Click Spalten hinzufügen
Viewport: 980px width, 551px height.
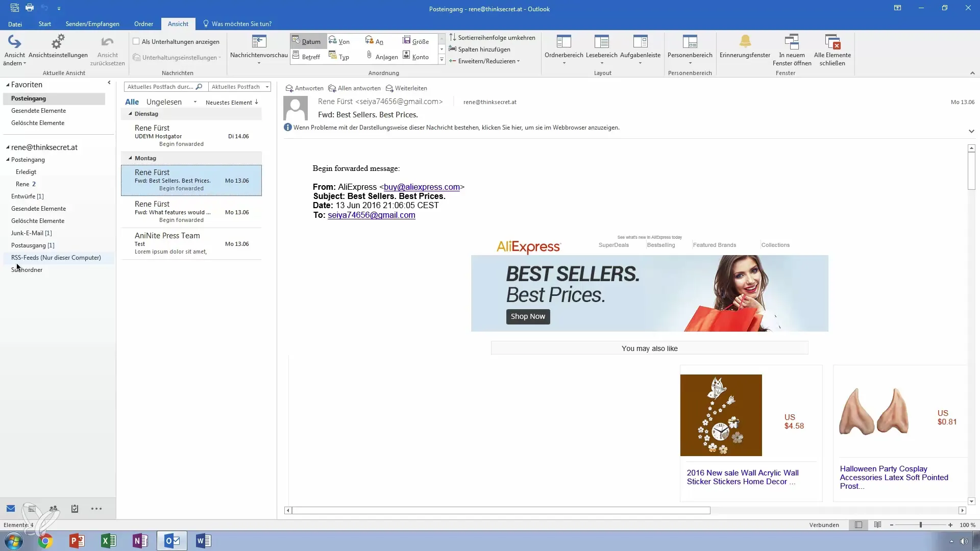479,49
